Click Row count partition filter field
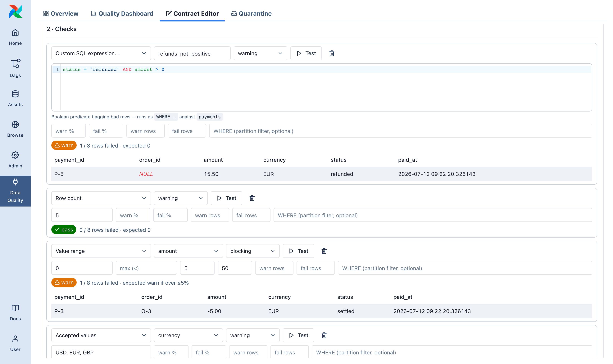The image size is (613, 364). coord(433,215)
